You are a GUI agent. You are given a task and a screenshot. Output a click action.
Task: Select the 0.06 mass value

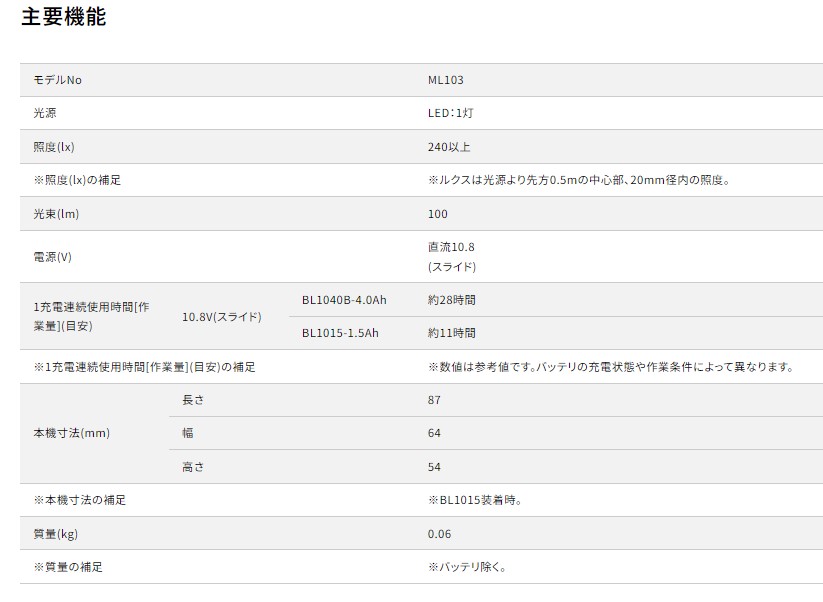coord(439,534)
